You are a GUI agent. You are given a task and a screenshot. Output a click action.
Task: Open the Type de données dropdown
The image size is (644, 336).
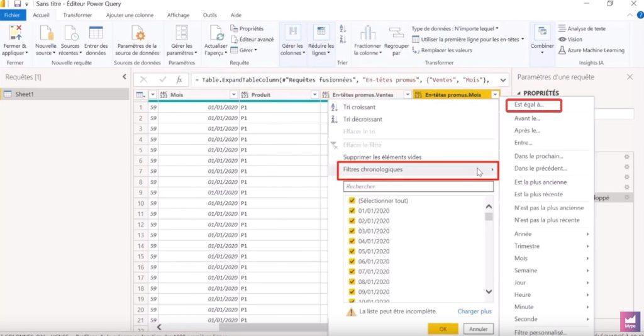(455, 28)
